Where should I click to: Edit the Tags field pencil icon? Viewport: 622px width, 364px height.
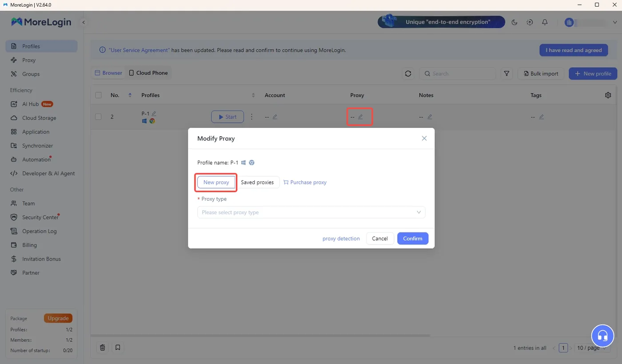tap(542, 117)
